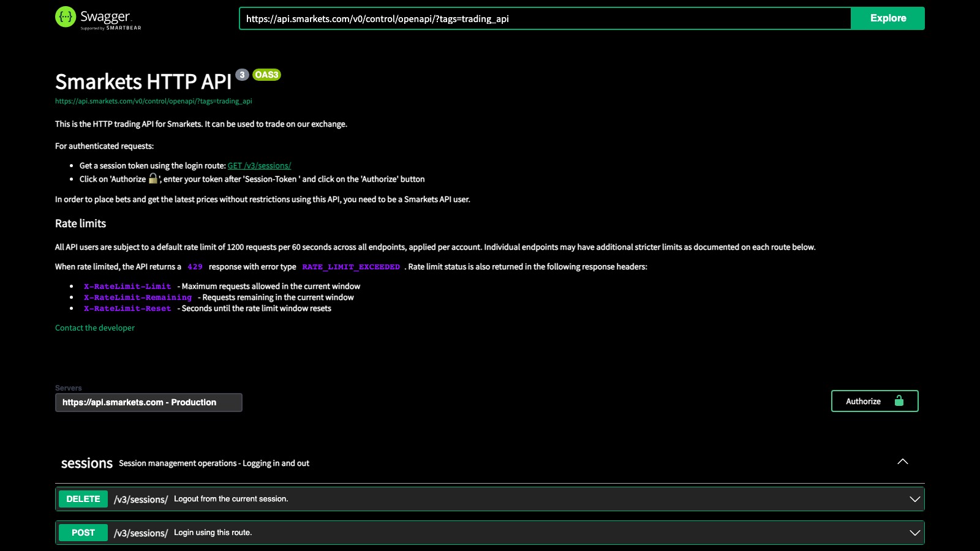Viewport: 980px width, 551px height.
Task: Click the Smarkets HTTP API title
Action: click(143, 81)
